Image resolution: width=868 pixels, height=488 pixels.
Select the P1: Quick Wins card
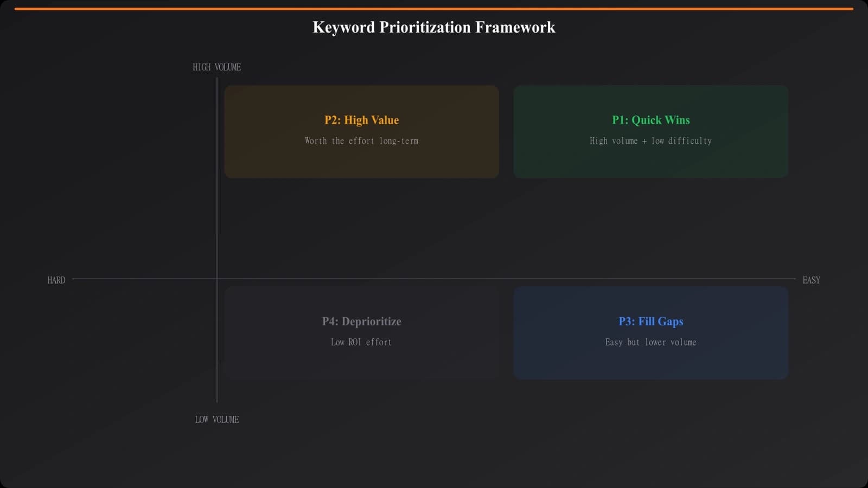click(x=650, y=131)
